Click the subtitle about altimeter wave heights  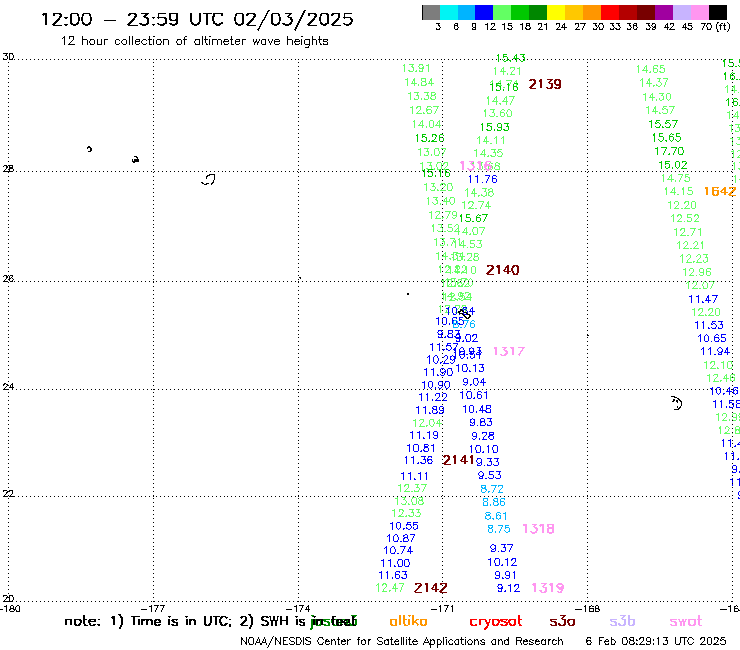pyautogui.click(x=194, y=41)
